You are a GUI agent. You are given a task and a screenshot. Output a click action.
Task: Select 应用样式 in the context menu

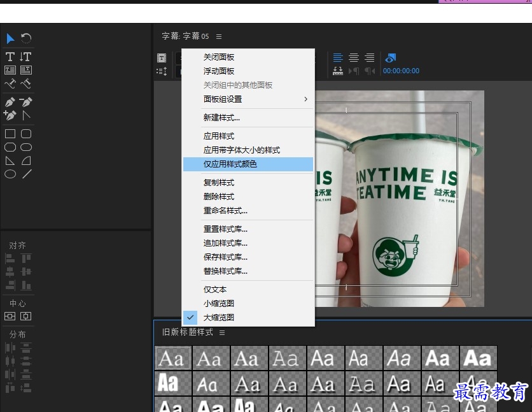[x=248, y=136]
